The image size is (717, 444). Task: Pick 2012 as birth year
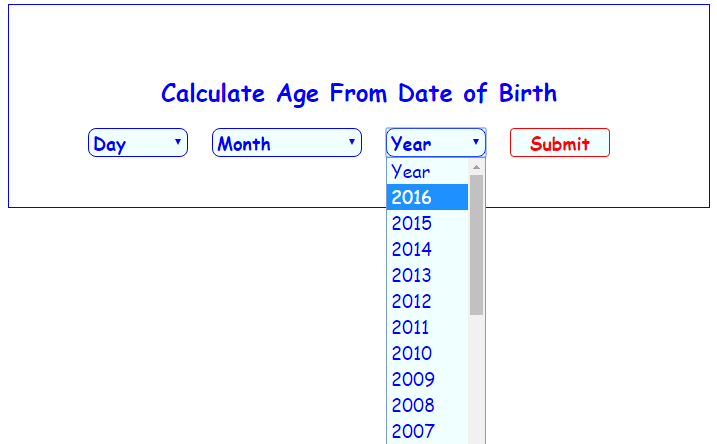427,301
